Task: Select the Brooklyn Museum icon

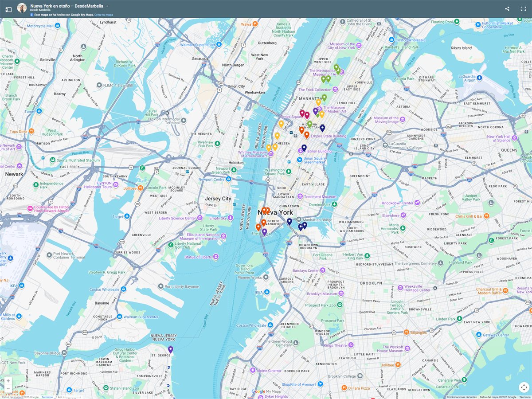Action: (342, 293)
